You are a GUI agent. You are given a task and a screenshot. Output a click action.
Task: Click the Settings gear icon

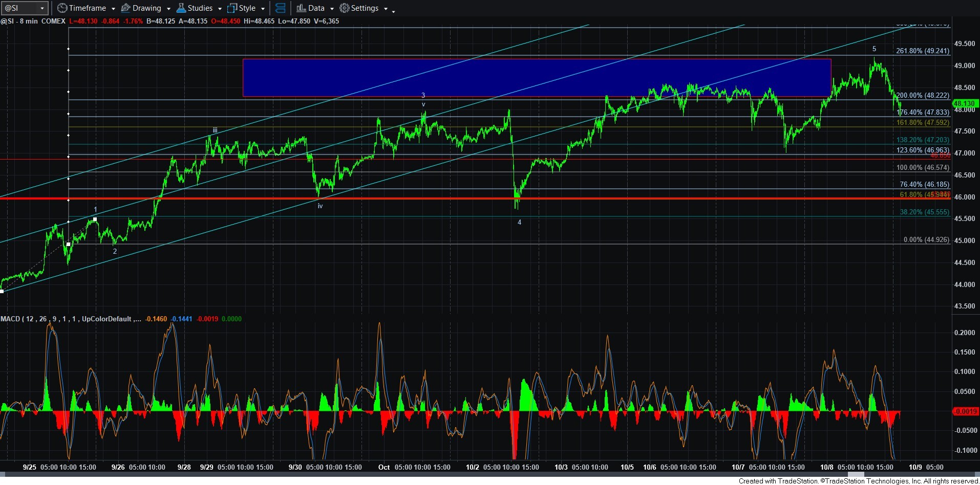[x=345, y=8]
